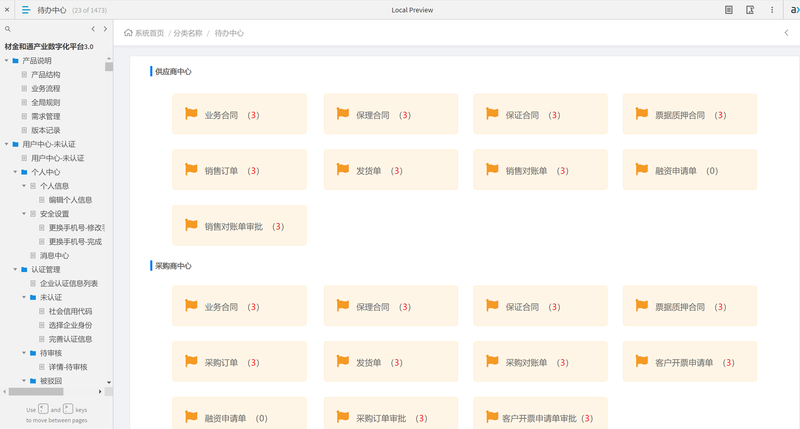
Task: Open 产品结构 page in the tree
Action: [45, 74]
